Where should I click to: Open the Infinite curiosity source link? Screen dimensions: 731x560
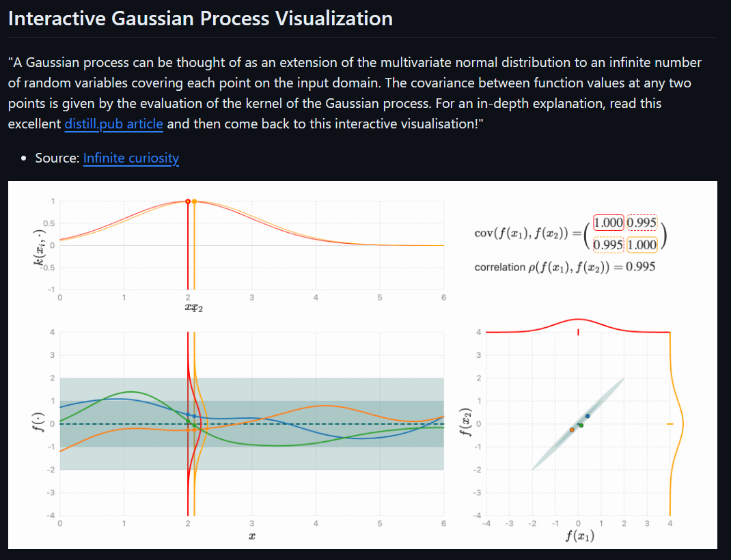coord(131,158)
